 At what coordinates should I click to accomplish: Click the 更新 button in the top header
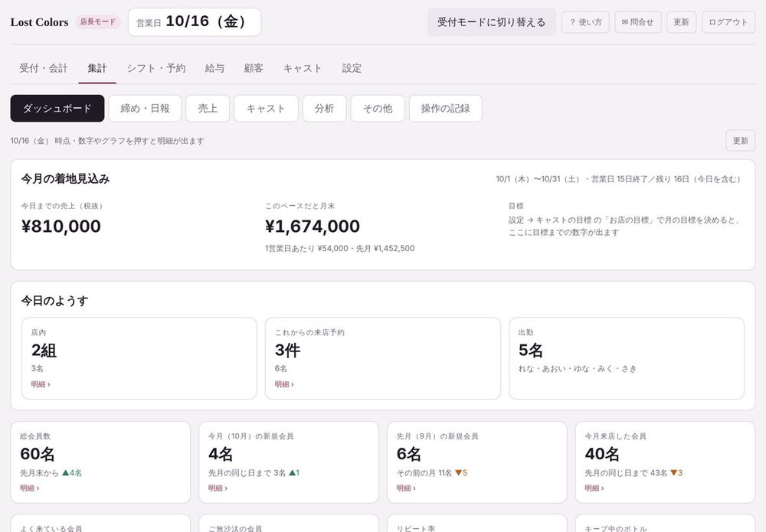681,22
